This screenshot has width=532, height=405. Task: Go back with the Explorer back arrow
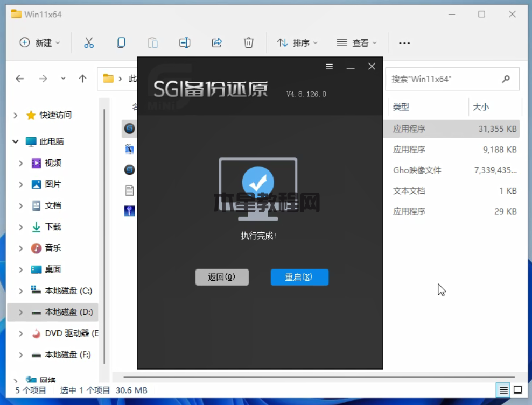[20, 79]
